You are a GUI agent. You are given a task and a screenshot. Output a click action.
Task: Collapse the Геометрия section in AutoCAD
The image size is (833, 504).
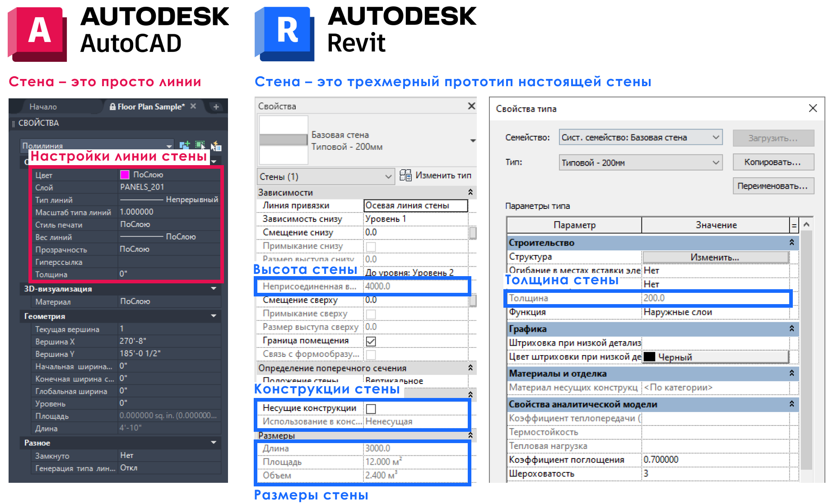(x=214, y=316)
